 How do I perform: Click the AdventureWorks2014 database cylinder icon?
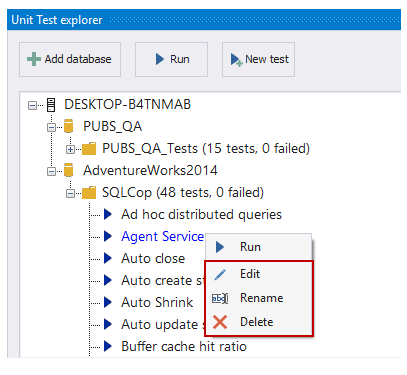(x=69, y=170)
